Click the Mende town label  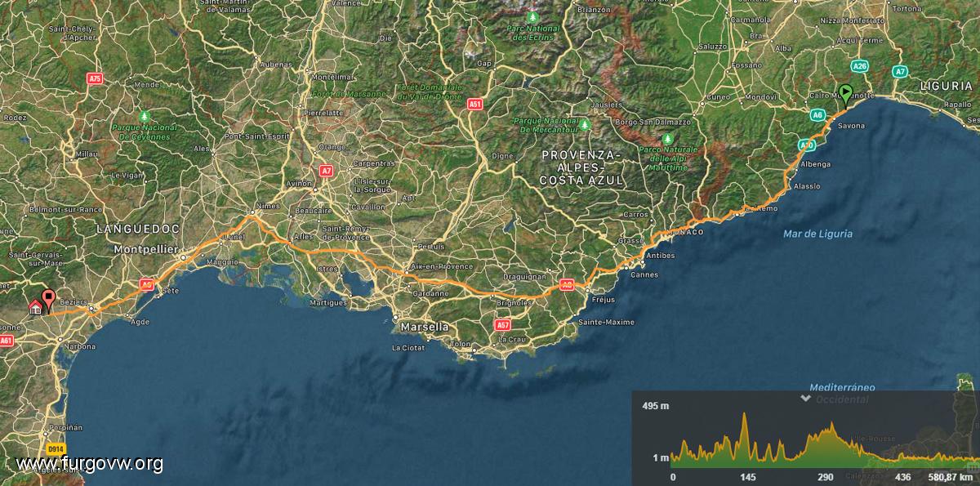coord(146,84)
